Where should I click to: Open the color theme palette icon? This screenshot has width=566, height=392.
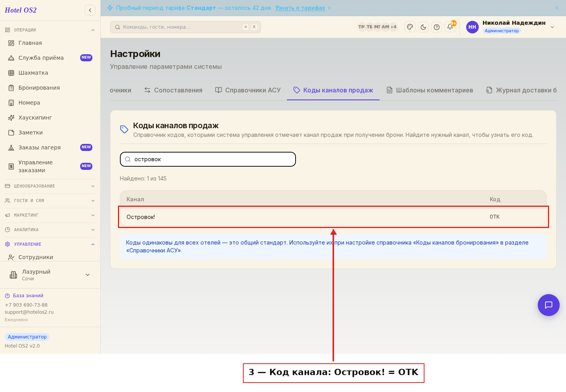(x=410, y=27)
